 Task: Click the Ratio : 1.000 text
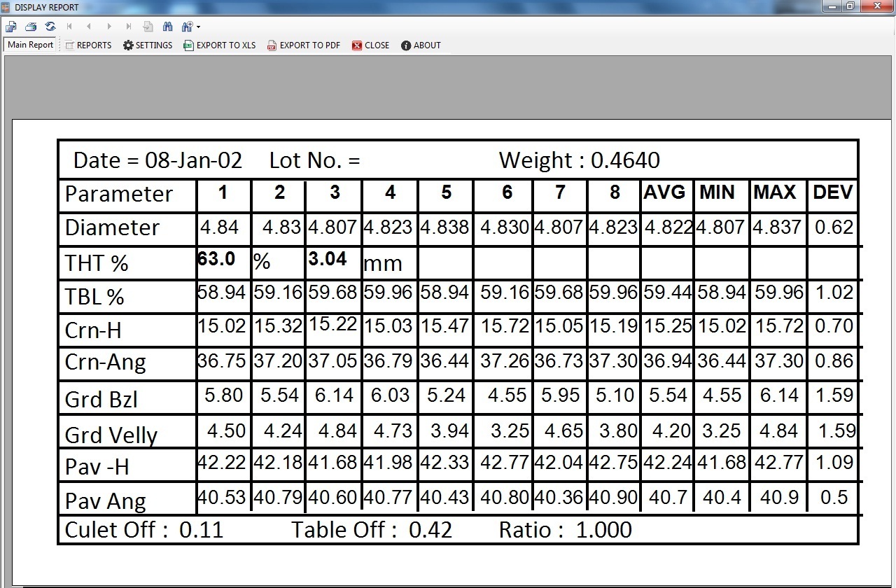(x=566, y=530)
